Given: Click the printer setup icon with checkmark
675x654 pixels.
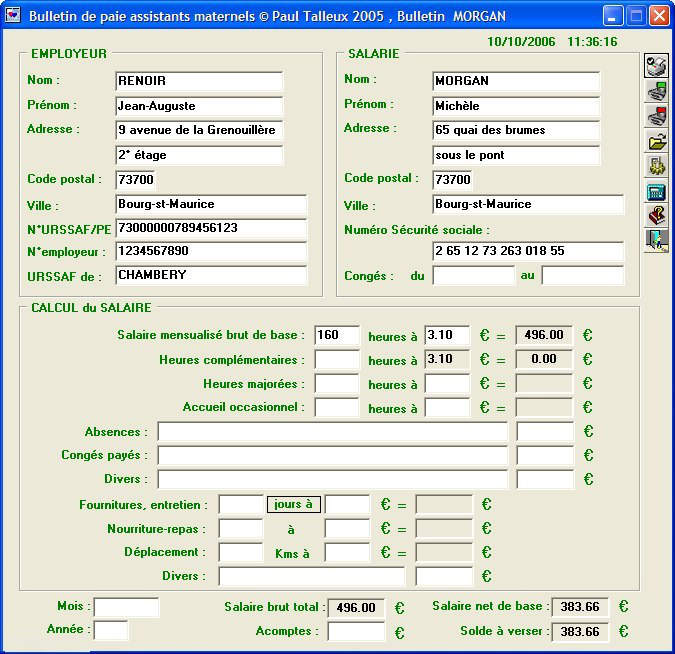Looking at the screenshot, I should pyautogui.click(x=656, y=65).
